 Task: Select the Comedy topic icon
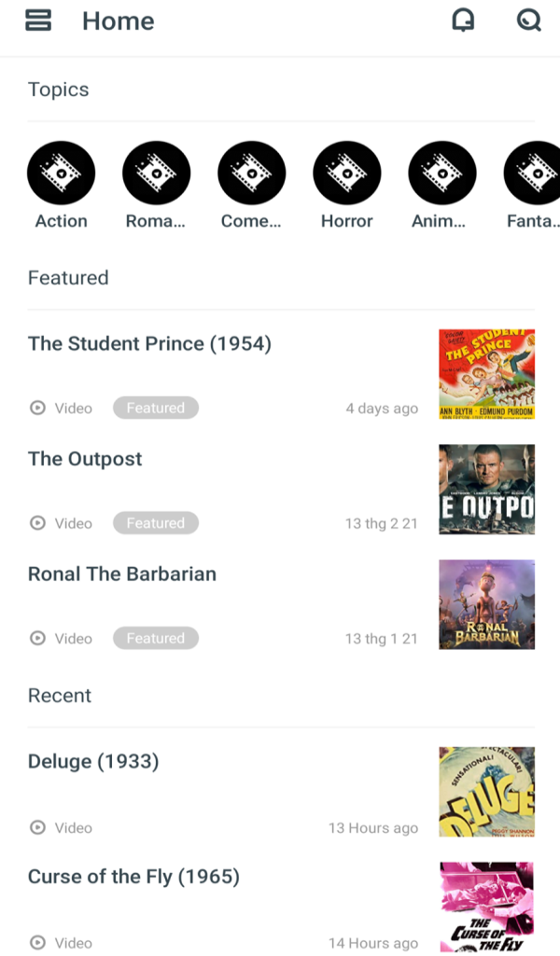tap(251, 172)
